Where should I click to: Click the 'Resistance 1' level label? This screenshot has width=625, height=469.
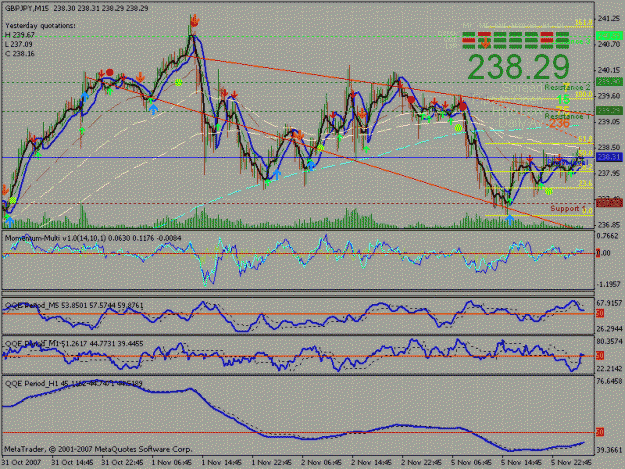567,116
